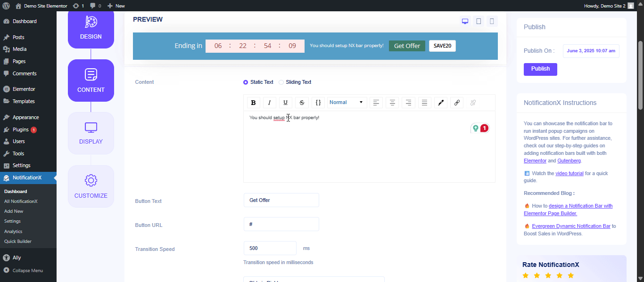Screen dimensions: 644x282
Task: Justify text in editor
Action: [425, 103]
